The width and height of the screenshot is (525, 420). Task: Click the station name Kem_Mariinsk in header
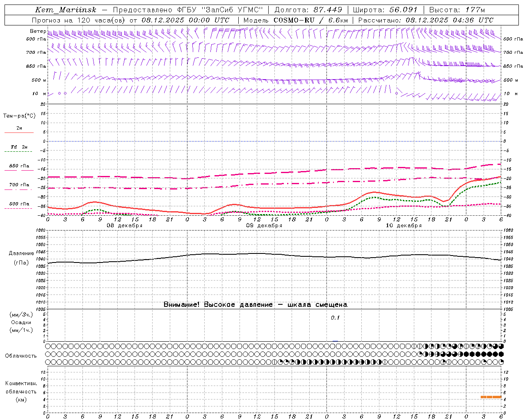point(66,10)
